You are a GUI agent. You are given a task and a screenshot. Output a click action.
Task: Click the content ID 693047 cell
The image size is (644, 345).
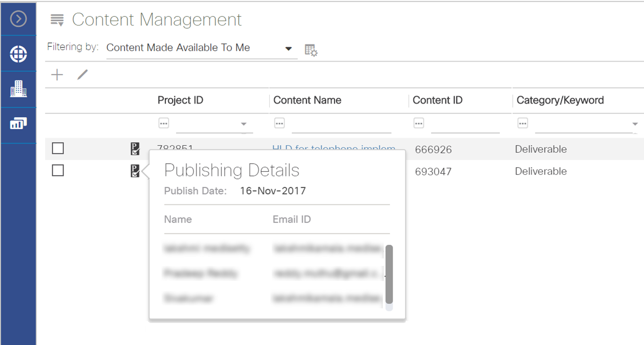434,172
